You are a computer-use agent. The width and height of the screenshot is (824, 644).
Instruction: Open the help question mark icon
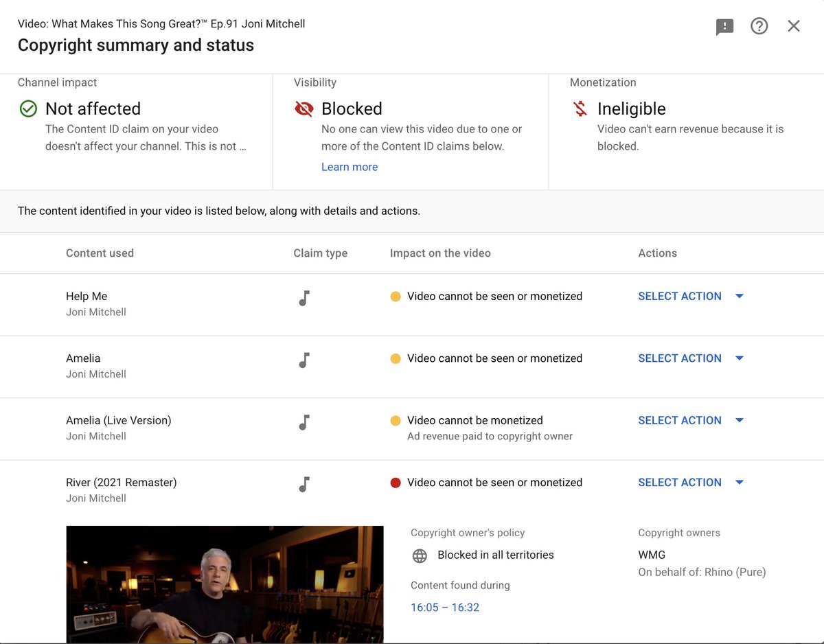click(x=759, y=25)
